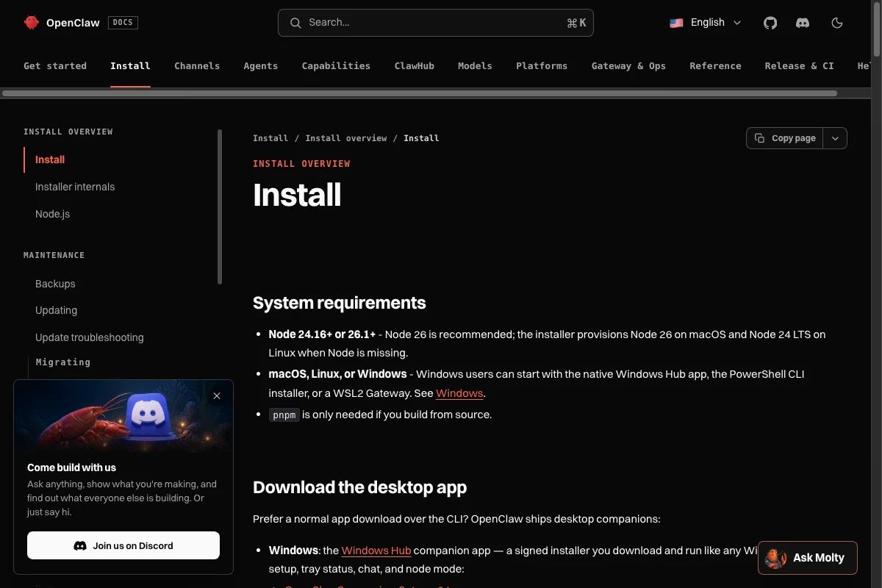Open Update troubleshooting in the sidebar
Viewport: 882px width, 588px height.
[x=90, y=337]
